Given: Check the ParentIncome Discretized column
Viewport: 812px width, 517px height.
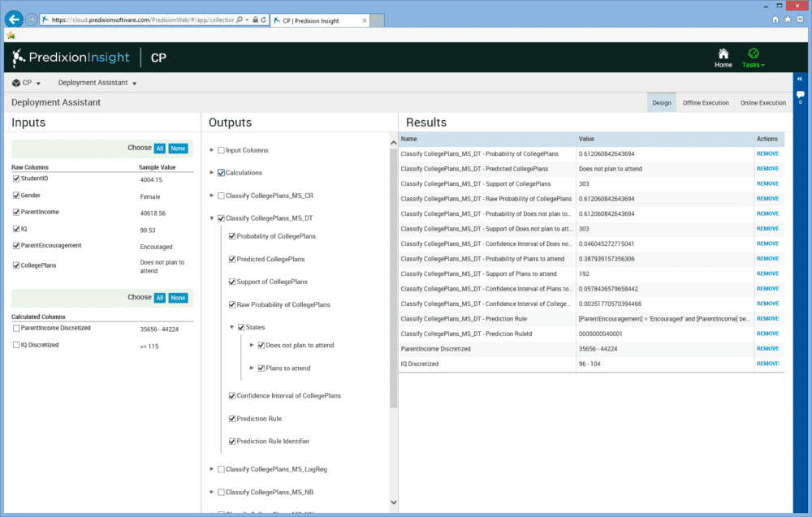Looking at the screenshot, I should (16, 328).
